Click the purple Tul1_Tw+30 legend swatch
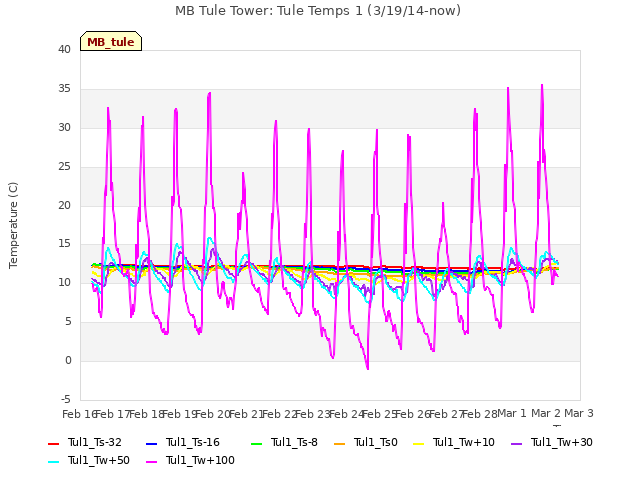This screenshot has height=480, width=640. click(x=516, y=443)
